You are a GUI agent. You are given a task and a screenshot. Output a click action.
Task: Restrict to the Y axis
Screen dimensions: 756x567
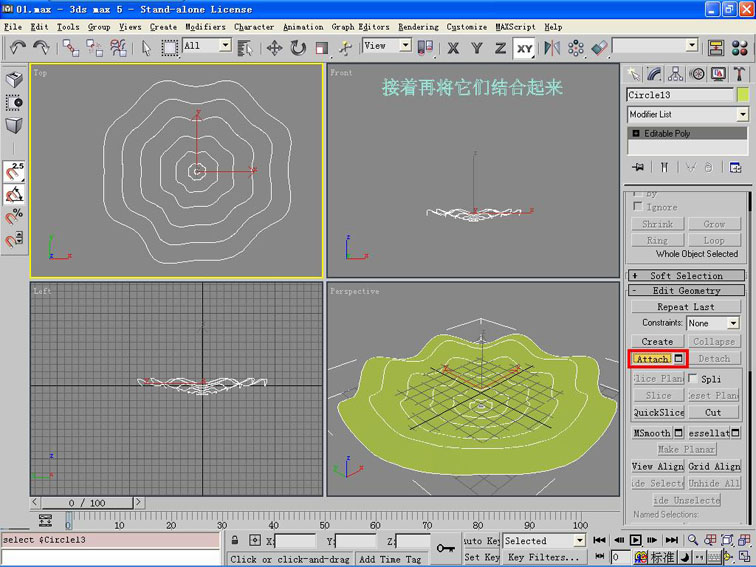477,48
